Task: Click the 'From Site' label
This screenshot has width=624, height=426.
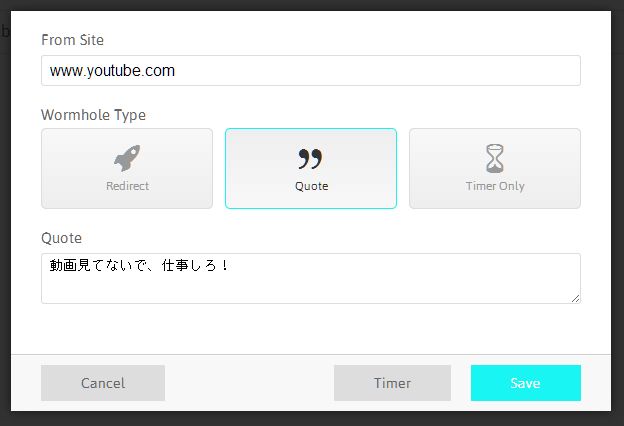Action: click(x=72, y=40)
